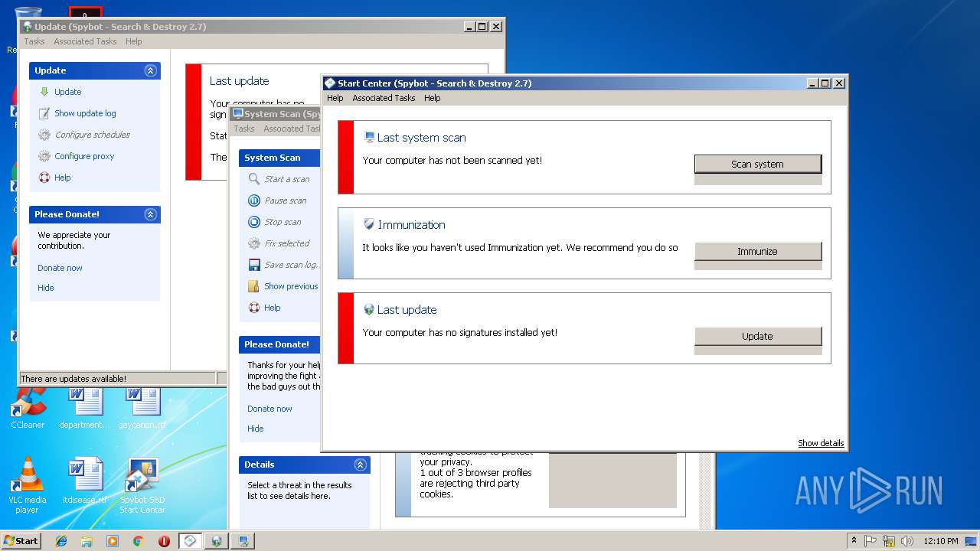
Task: Open Show details link in Start Center
Action: (x=821, y=443)
